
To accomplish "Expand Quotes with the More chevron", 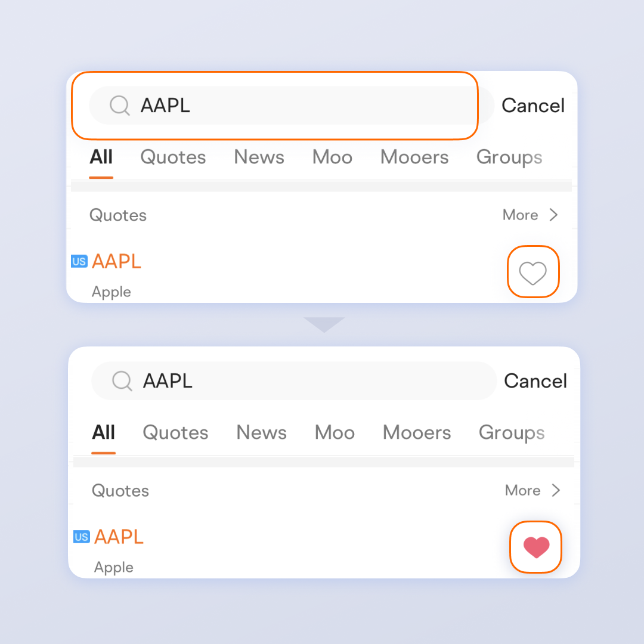I will 531,215.
